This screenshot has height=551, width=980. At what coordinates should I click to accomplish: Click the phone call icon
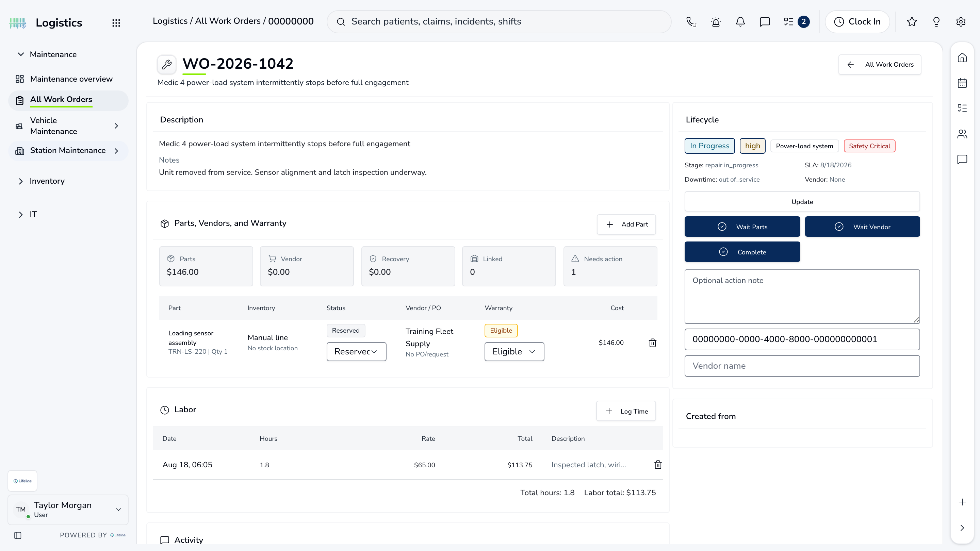(x=691, y=22)
